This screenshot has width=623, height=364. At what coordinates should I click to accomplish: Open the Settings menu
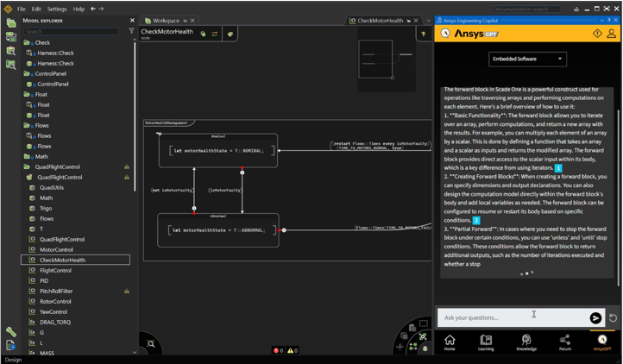(x=56, y=9)
